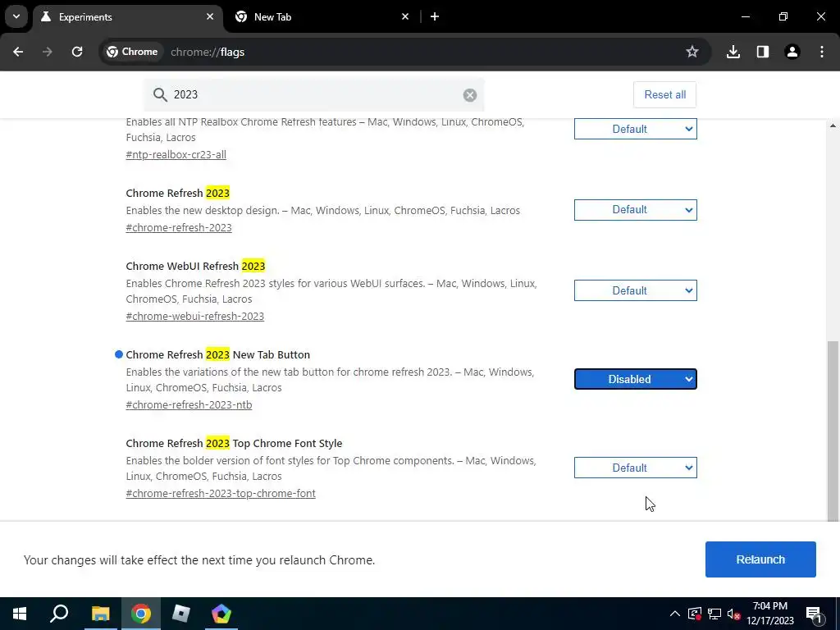Open the Roblox taskbar icon
840x630 pixels.
pos(181,614)
